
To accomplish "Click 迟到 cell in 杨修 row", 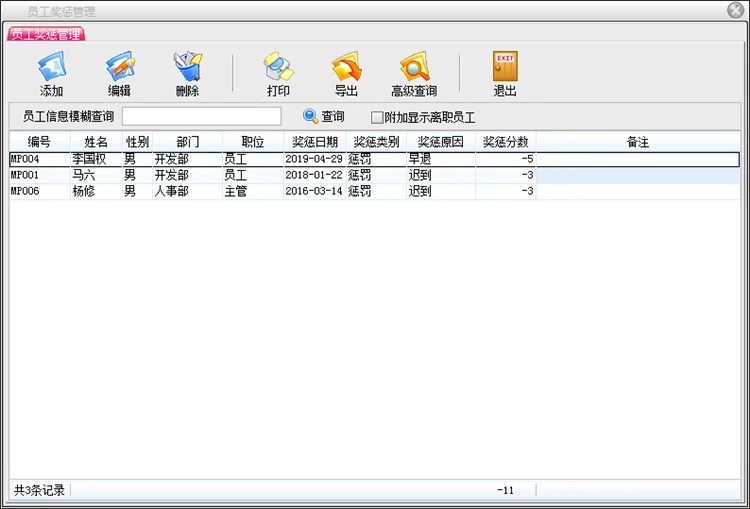I will coord(441,191).
